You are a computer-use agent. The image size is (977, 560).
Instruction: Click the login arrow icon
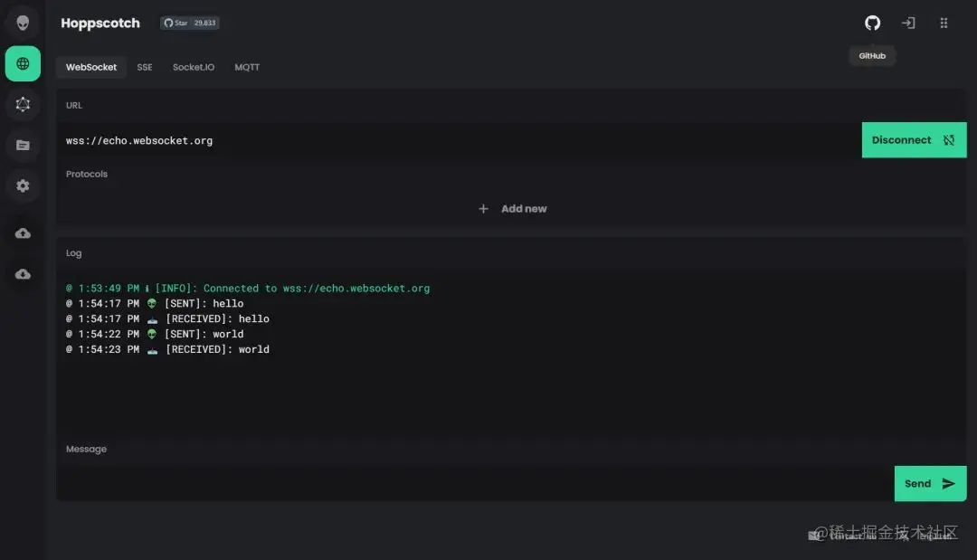coord(908,23)
